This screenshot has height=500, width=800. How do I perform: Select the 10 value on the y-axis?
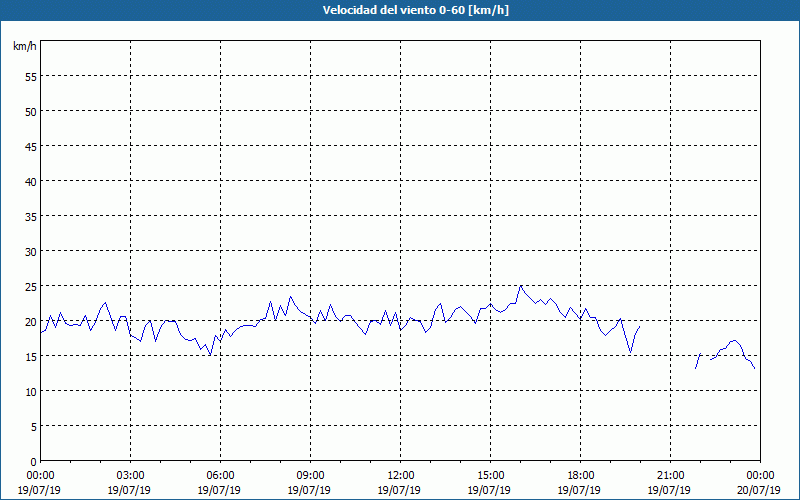[31, 391]
